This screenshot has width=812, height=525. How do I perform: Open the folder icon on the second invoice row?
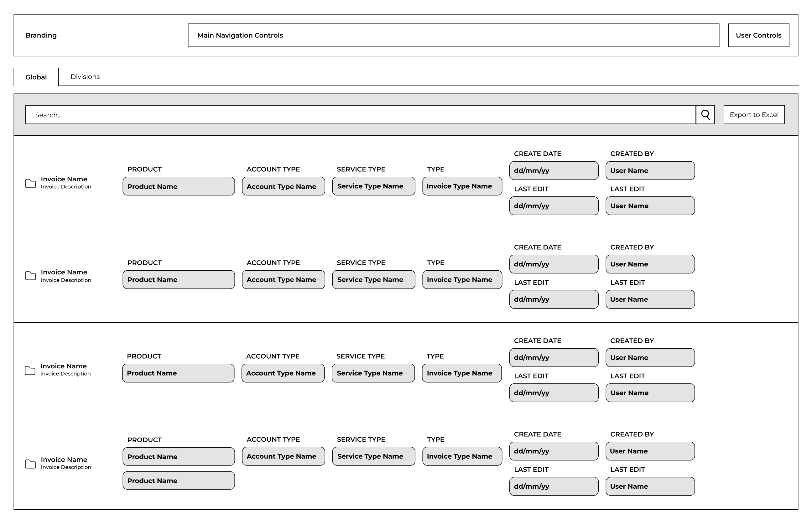[30, 277]
